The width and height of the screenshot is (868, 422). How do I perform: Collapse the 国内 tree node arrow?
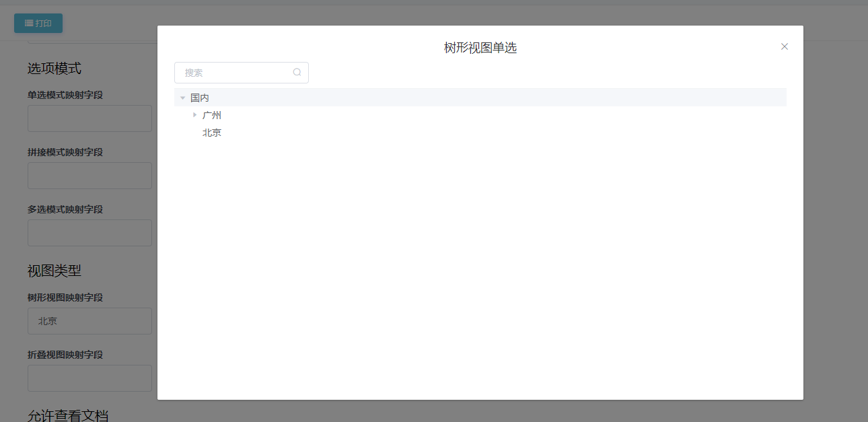(182, 98)
